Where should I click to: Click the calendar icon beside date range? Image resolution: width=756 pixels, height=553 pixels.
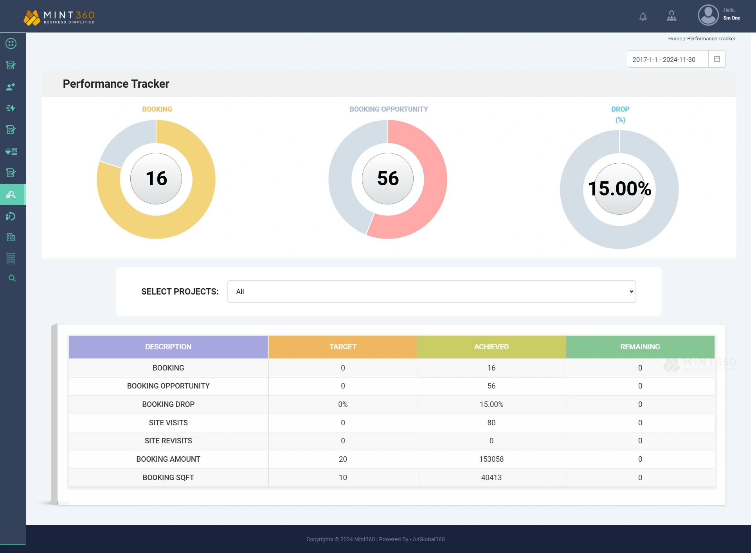(x=717, y=59)
